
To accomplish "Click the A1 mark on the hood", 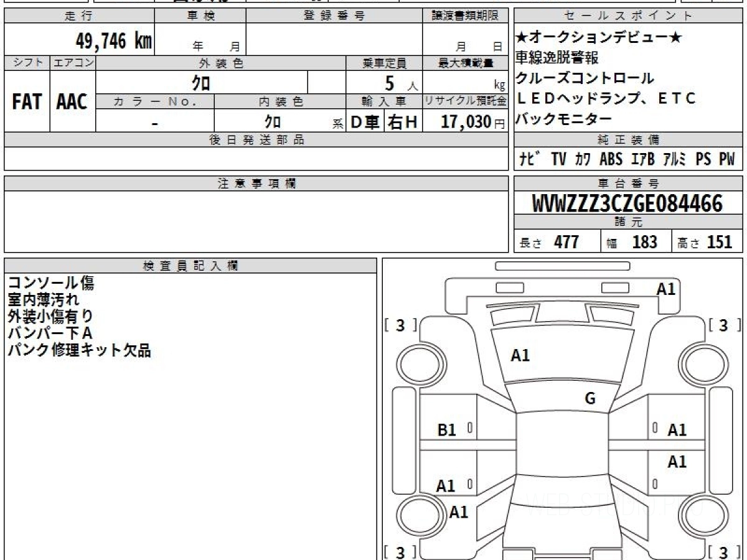I will point(520,356).
